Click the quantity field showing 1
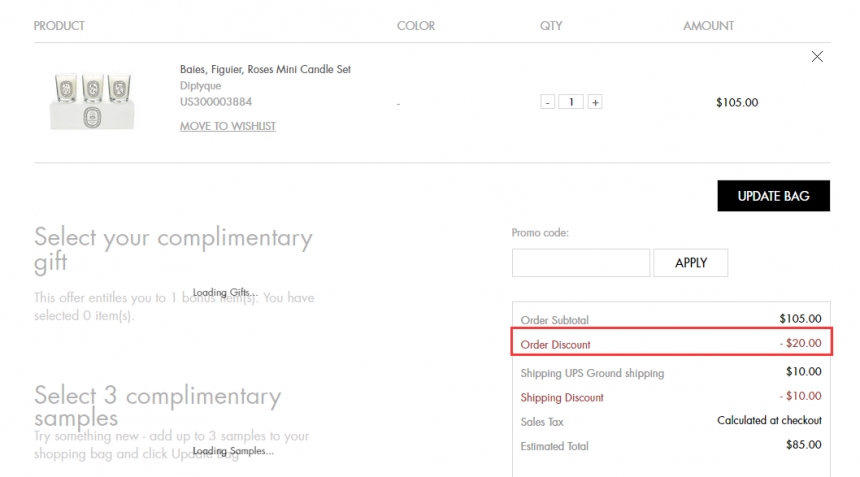 (571, 102)
